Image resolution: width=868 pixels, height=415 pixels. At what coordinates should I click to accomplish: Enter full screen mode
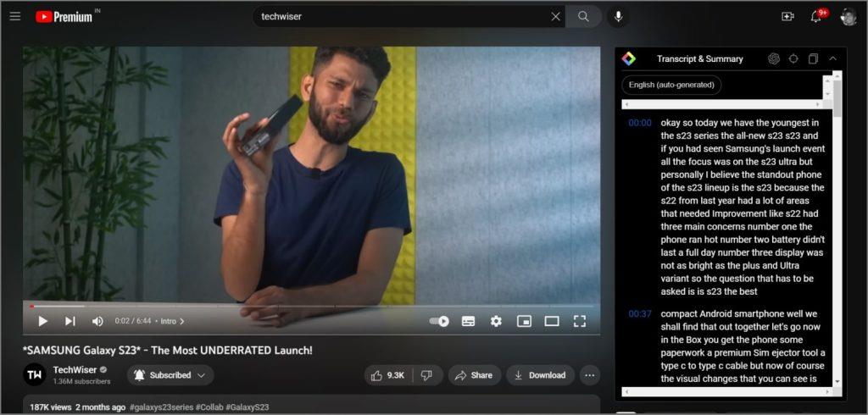[x=580, y=321]
